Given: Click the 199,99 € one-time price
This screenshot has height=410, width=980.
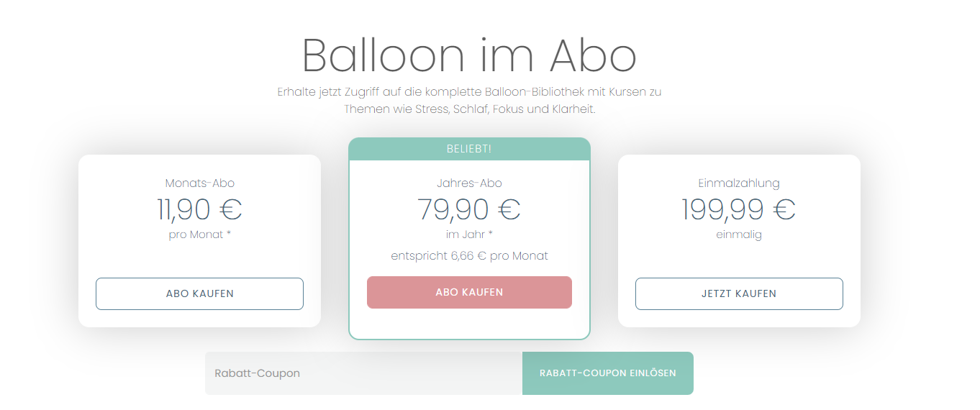Looking at the screenshot, I should [x=739, y=209].
